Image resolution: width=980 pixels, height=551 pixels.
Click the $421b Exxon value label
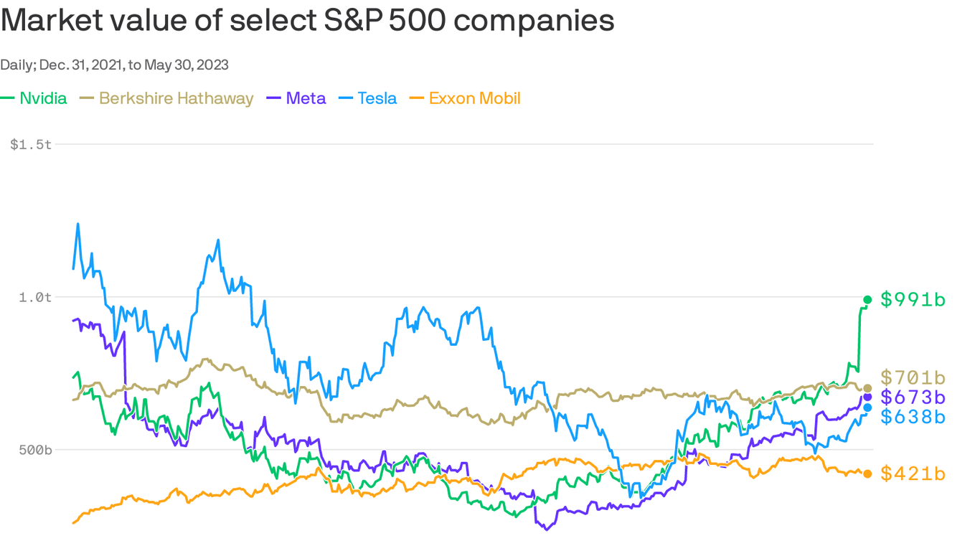pos(913,474)
